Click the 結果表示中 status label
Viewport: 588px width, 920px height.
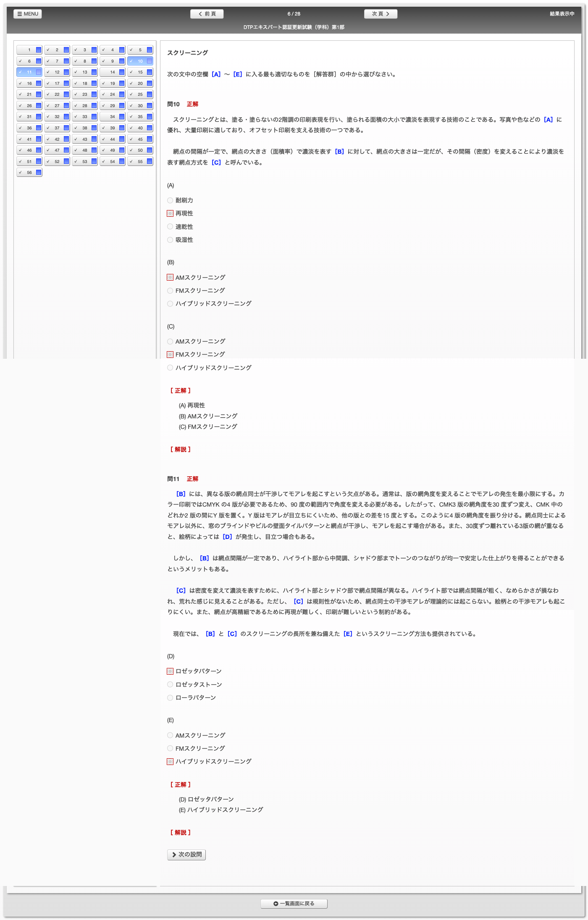pyautogui.click(x=562, y=14)
